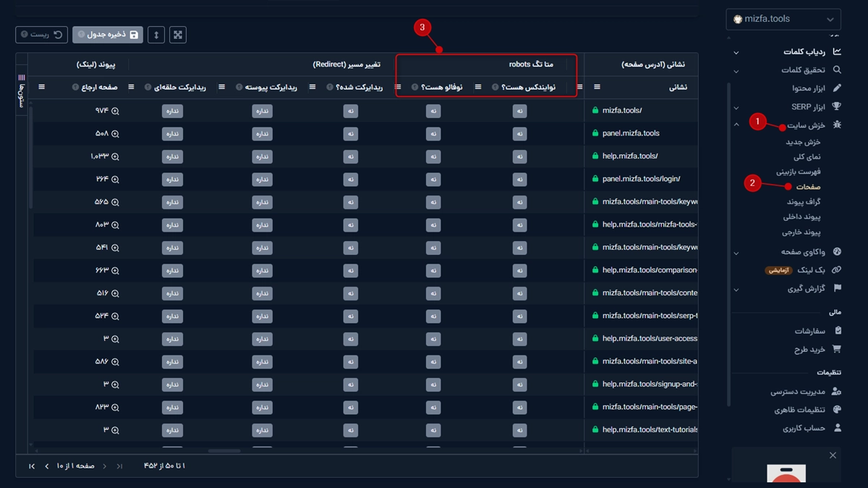Click the ریست reset button
This screenshot has height=488, width=868.
tap(41, 35)
